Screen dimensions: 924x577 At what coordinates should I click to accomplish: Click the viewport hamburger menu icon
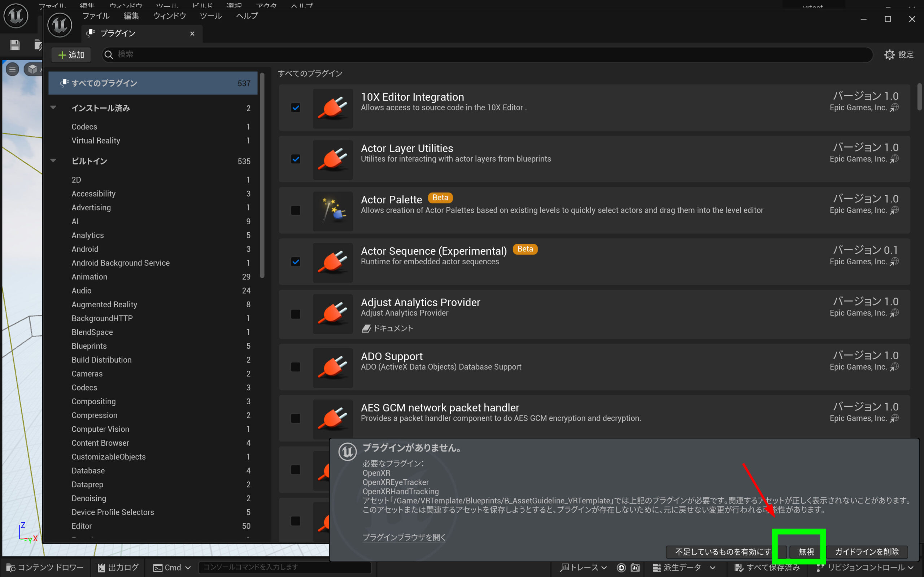pyautogui.click(x=12, y=70)
